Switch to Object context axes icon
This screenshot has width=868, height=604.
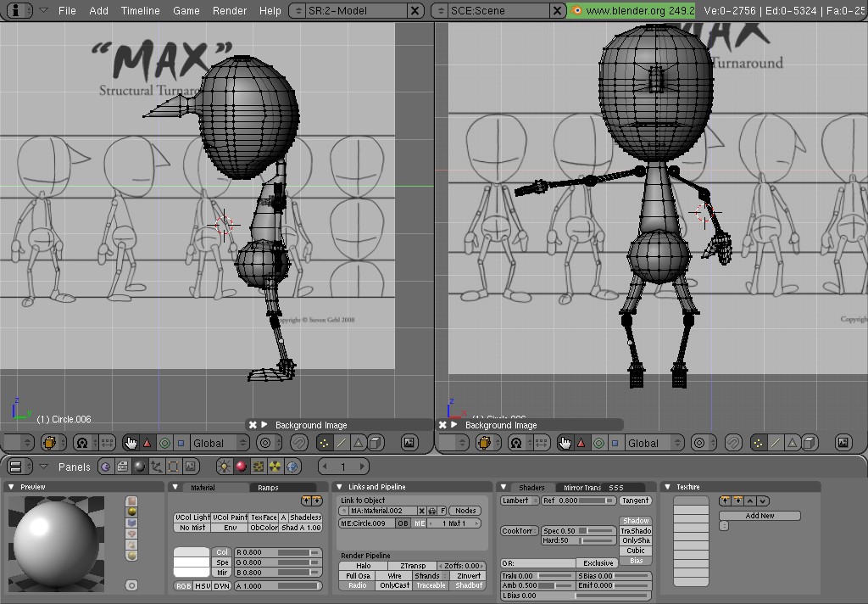[x=157, y=467]
